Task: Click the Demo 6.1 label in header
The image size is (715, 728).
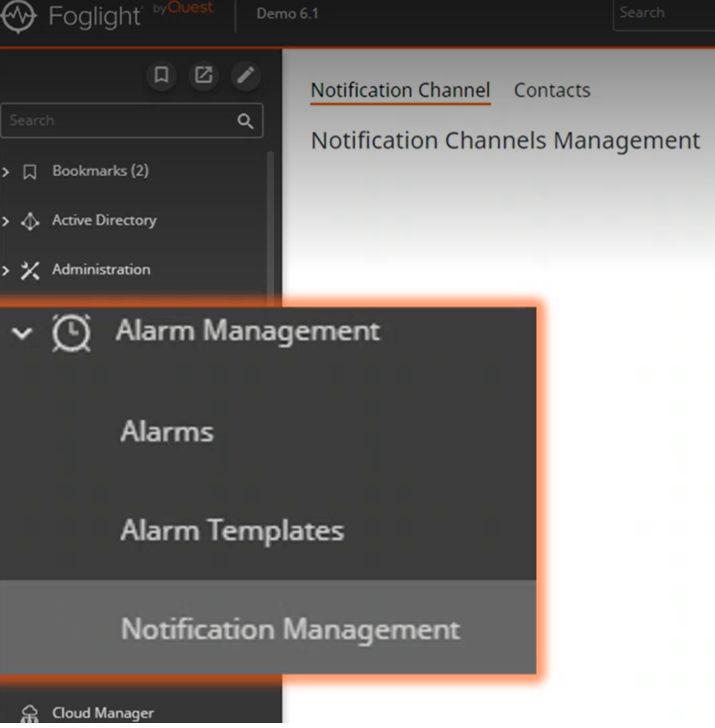Action: point(288,13)
